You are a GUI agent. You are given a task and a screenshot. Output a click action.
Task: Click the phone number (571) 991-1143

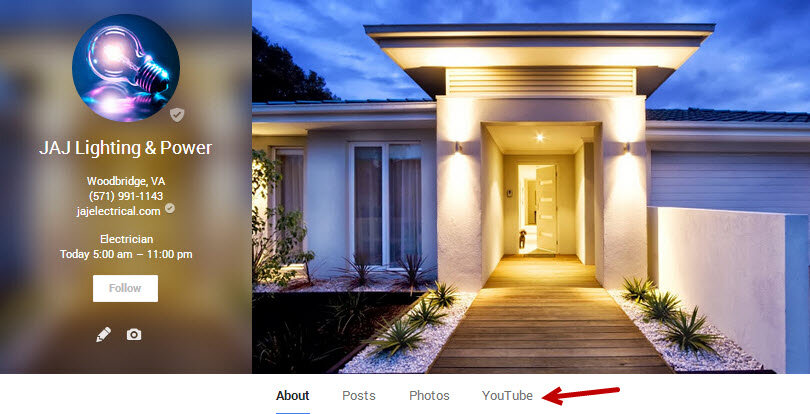pyautogui.click(x=126, y=196)
